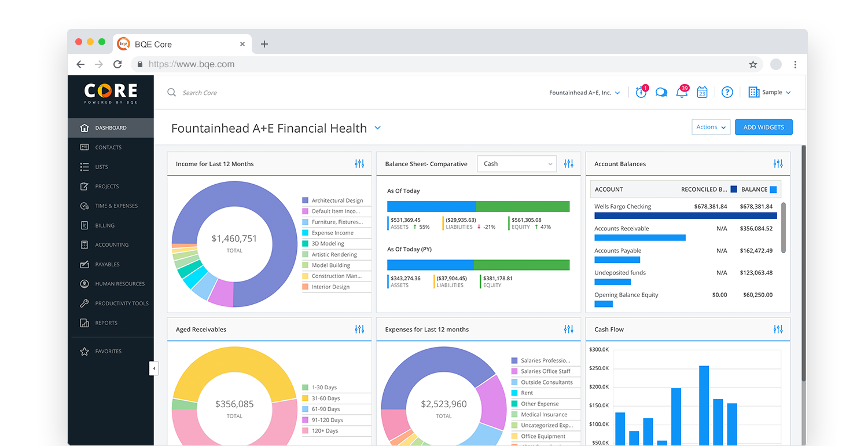Click the search magnifier icon
The image size is (868, 446).
[x=172, y=92]
